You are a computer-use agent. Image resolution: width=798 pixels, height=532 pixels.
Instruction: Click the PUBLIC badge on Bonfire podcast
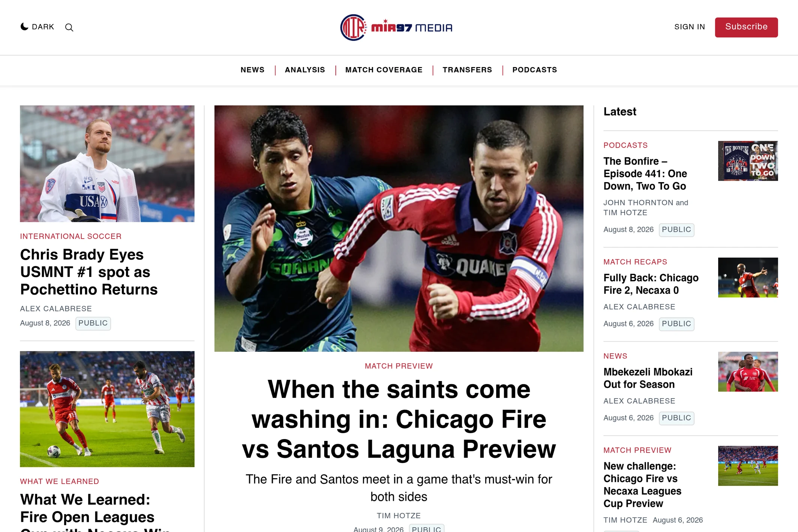click(676, 230)
